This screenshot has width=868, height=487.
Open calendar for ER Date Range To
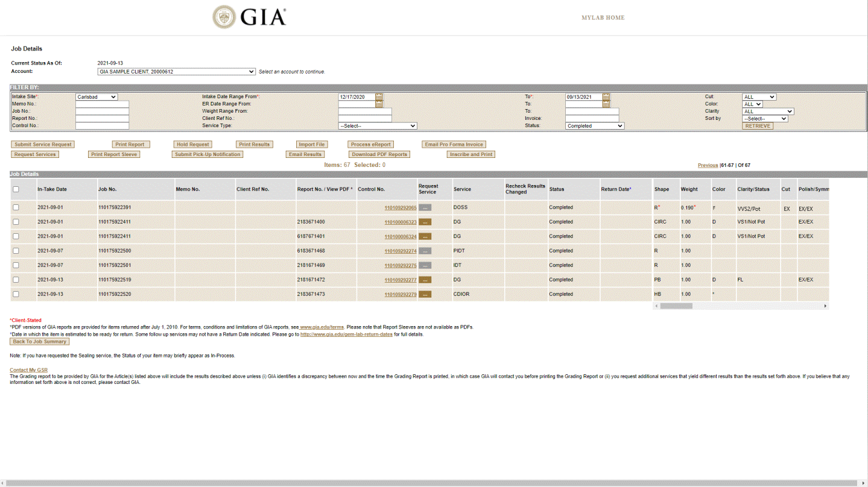pyautogui.click(x=606, y=104)
